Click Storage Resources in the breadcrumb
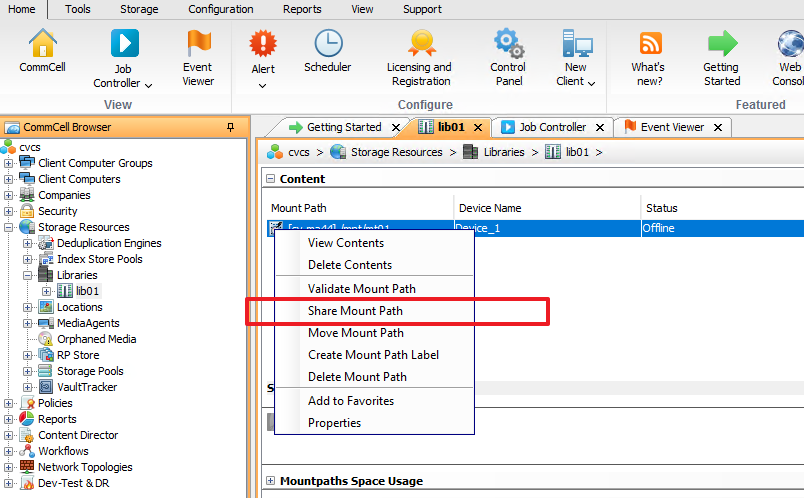The width and height of the screenshot is (804, 498). (396, 152)
